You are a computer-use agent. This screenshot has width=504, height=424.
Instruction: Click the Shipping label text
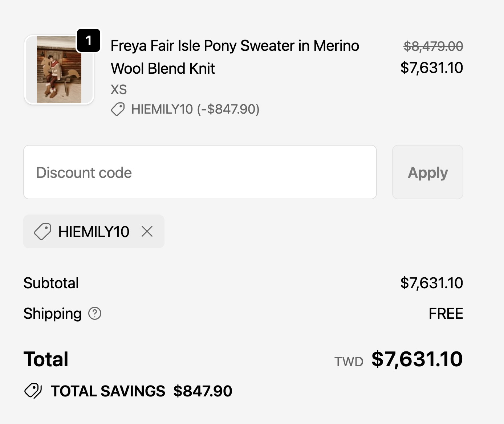click(53, 313)
